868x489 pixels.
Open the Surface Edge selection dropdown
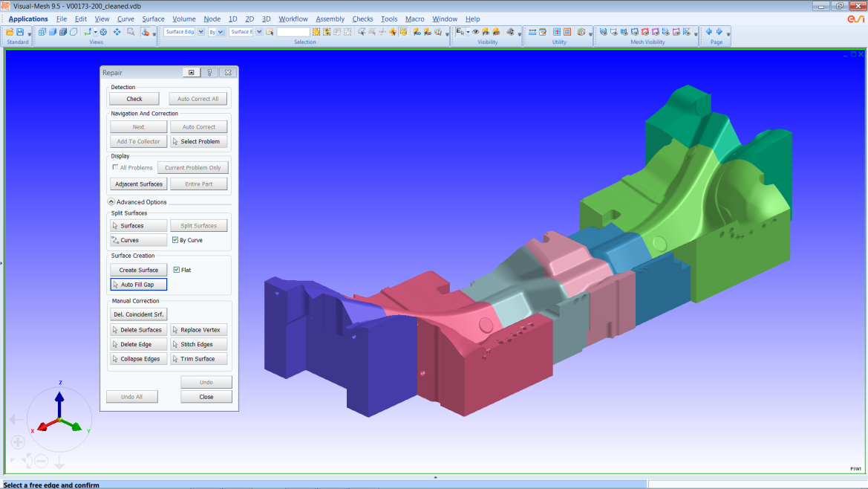tap(201, 32)
